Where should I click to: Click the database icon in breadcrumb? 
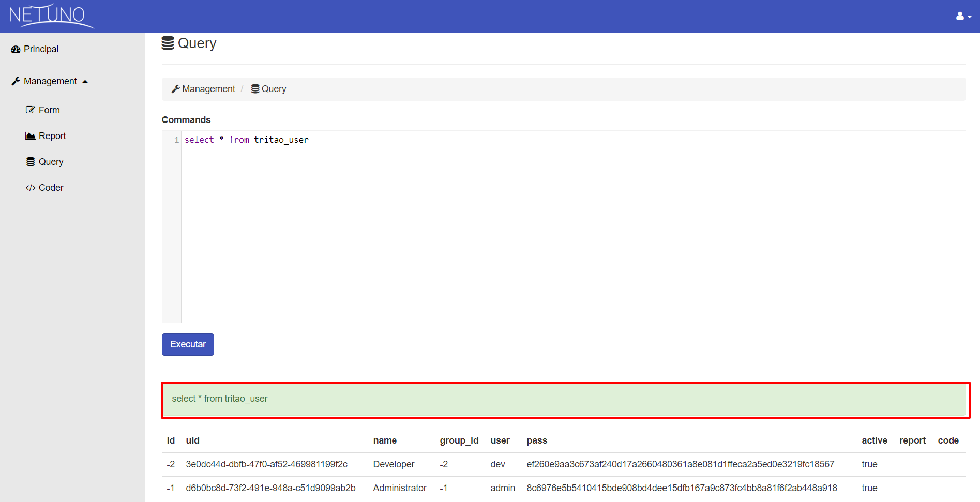[x=255, y=89]
